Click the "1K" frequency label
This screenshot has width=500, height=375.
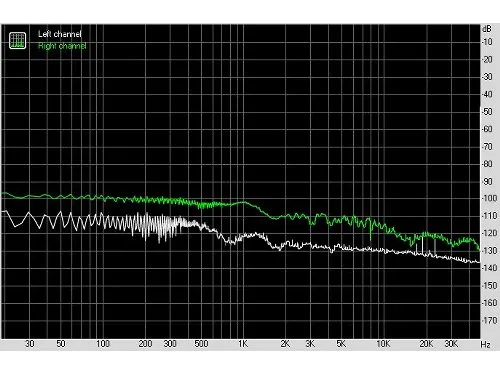pyautogui.click(x=243, y=344)
